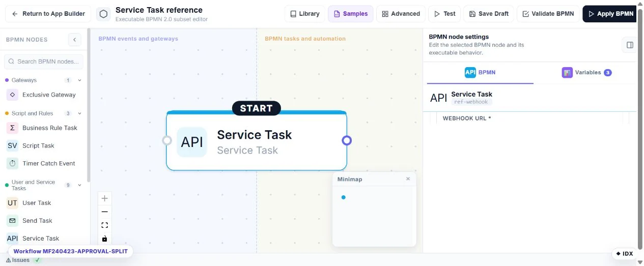Apply BPMN changes

pyautogui.click(x=610, y=14)
